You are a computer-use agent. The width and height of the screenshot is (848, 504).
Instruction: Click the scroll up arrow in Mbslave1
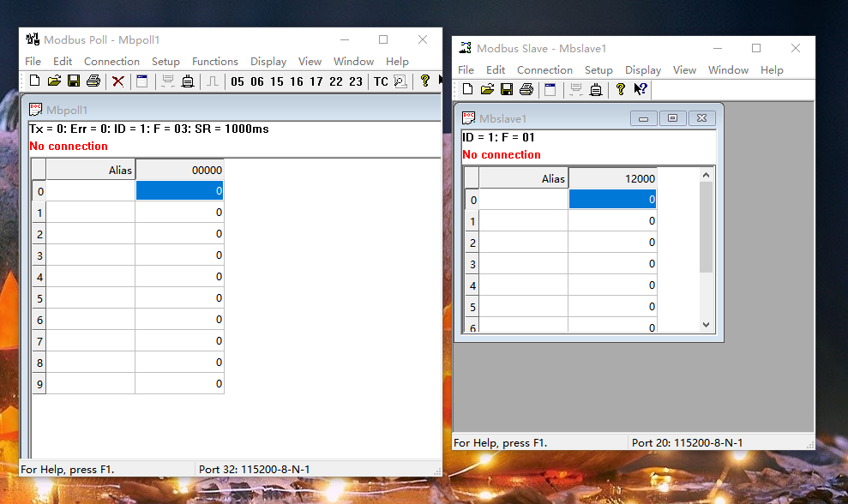706,175
